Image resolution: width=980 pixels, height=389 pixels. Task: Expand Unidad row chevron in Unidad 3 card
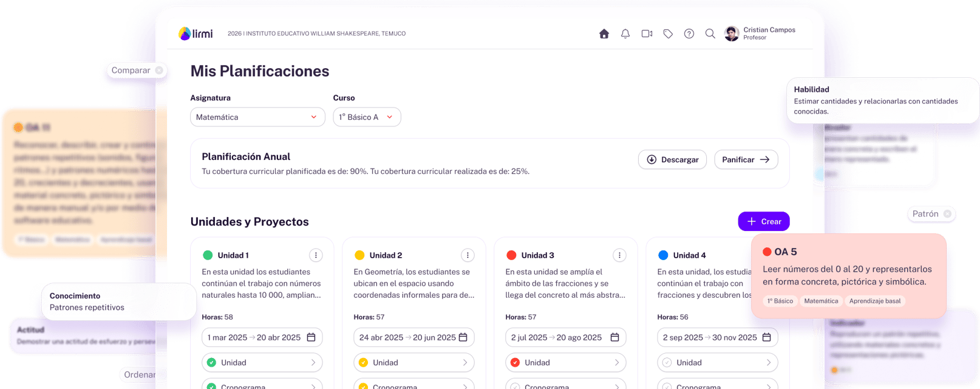(617, 363)
